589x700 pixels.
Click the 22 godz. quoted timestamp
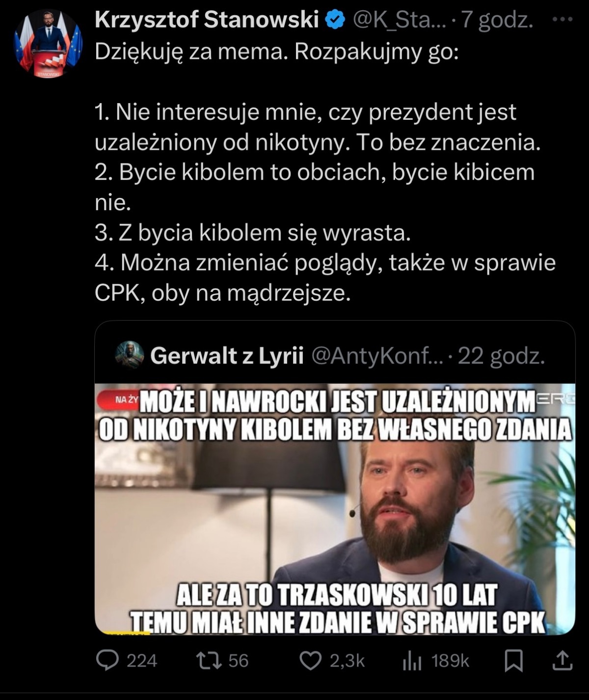[x=501, y=356]
